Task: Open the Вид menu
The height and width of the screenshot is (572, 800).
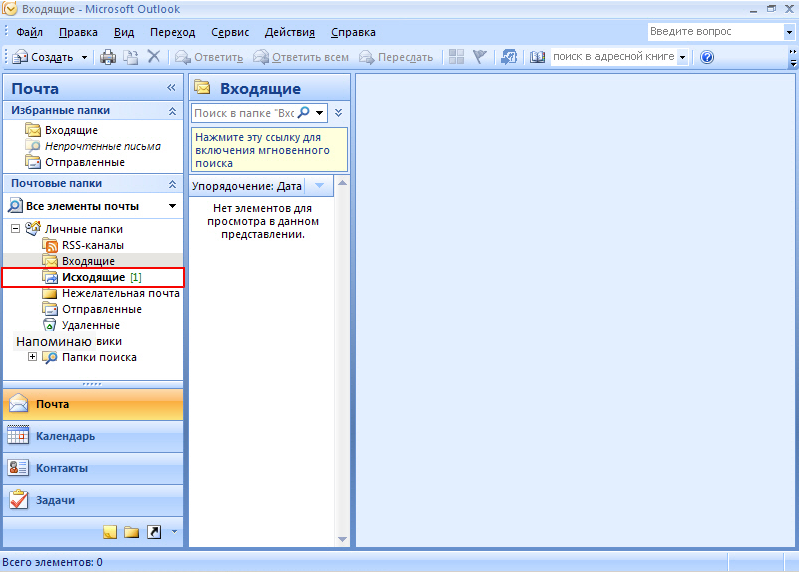Action: (123, 32)
